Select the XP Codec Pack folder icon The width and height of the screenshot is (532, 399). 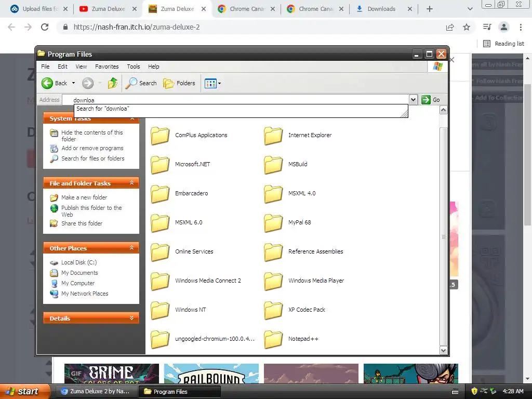(273, 311)
